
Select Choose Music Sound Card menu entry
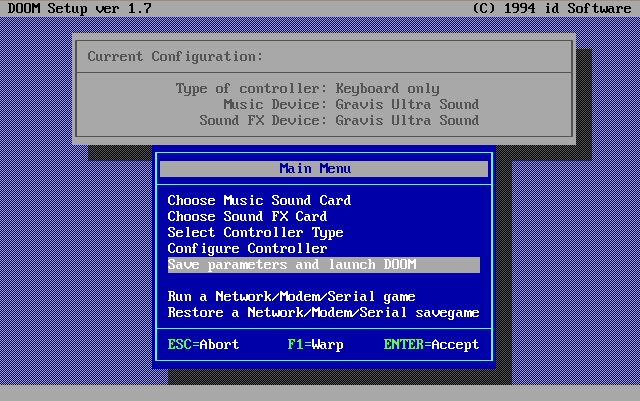tap(259, 200)
